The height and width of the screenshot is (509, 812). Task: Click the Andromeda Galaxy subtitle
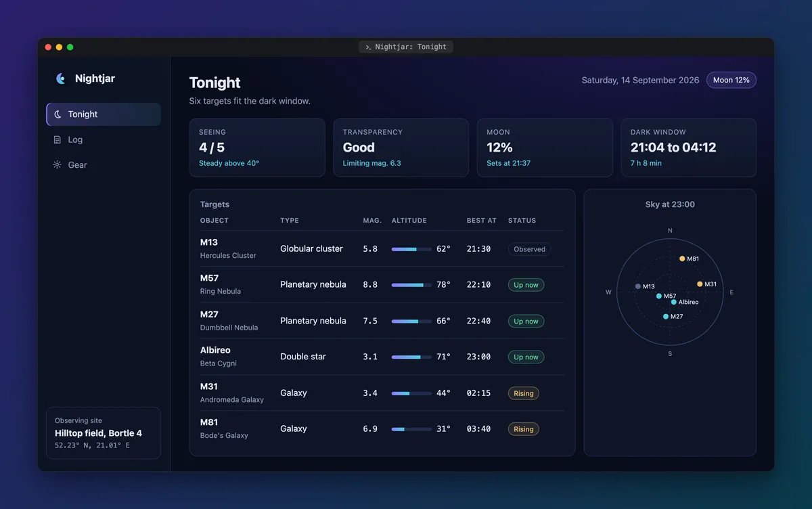click(x=232, y=399)
